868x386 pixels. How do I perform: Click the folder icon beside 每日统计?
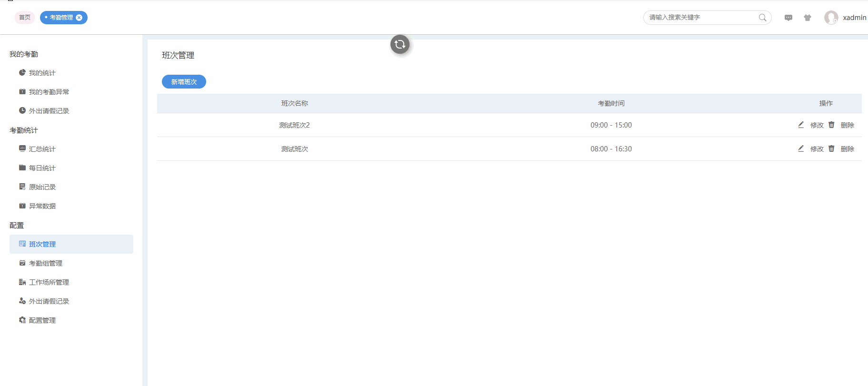(x=22, y=168)
